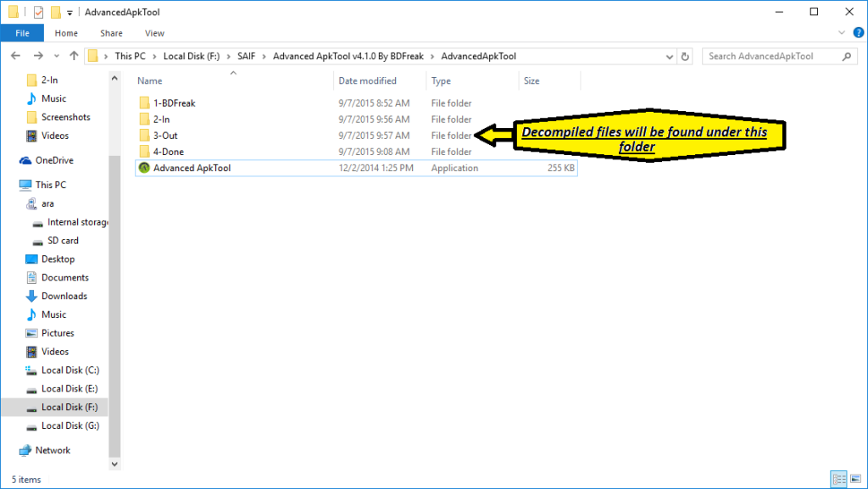Image resolution: width=868 pixels, height=489 pixels.
Task: Click navigation pane scroll down arrow
Action: (x=114, y=464)
